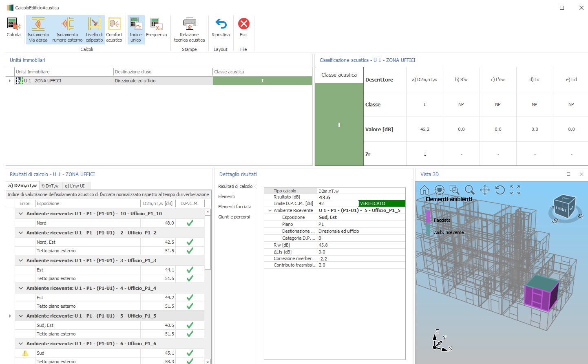
Task: Collapse Ambiente ricevente Ufficio_P1_3 group
Action: (21, 260)
